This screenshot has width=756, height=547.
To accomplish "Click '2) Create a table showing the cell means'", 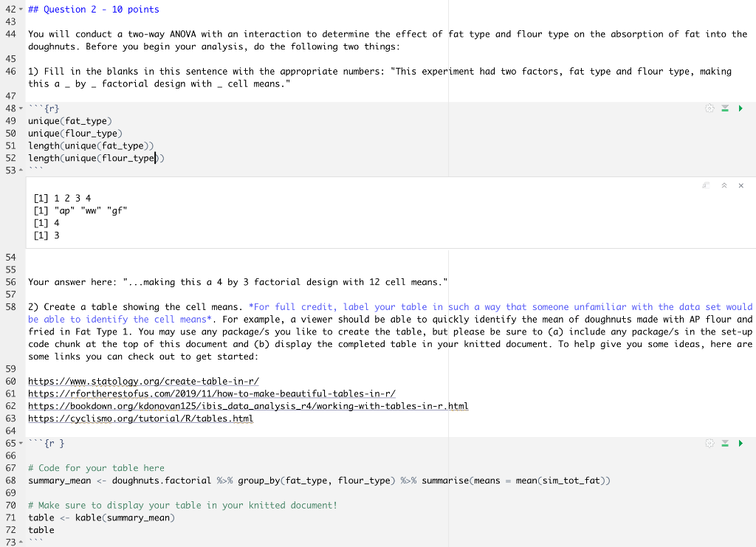I will [x=136, y=307].
